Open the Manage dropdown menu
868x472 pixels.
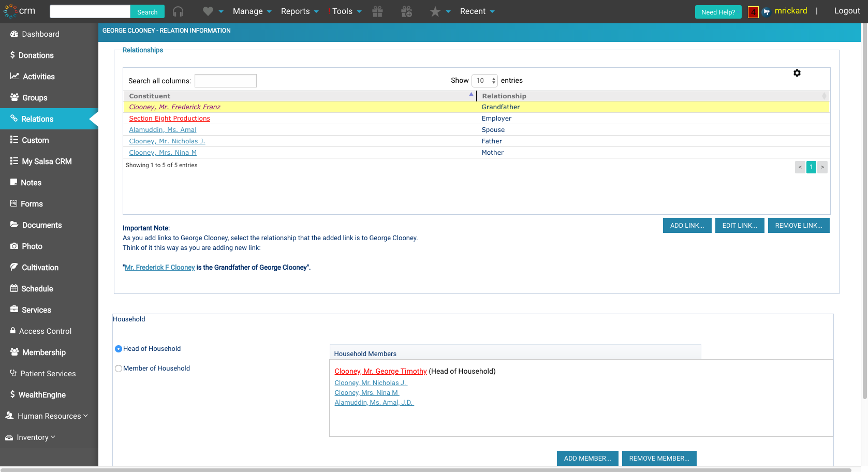[x=252, y=11]
